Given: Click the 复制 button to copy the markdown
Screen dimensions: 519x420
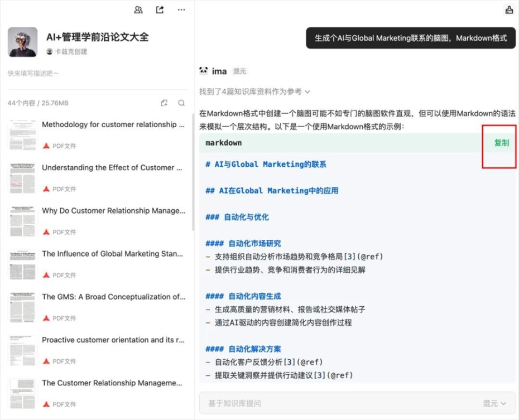Looking at the screenshot, I should coord(501,143).
